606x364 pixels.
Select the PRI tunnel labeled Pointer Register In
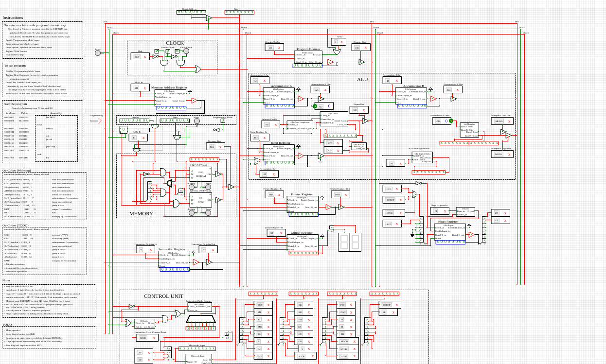(275, 194)
